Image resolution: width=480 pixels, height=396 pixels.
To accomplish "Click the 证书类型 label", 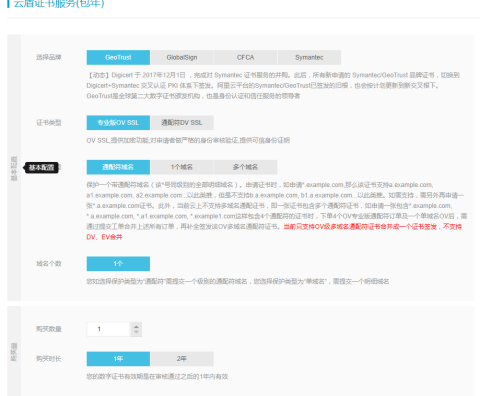I will (49, 123).
